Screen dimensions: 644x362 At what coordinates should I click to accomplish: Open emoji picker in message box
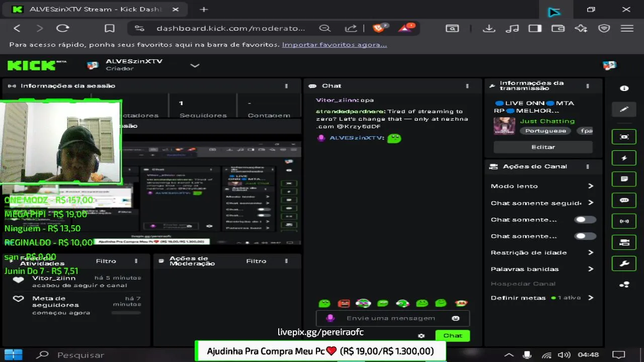pos(455,318)
